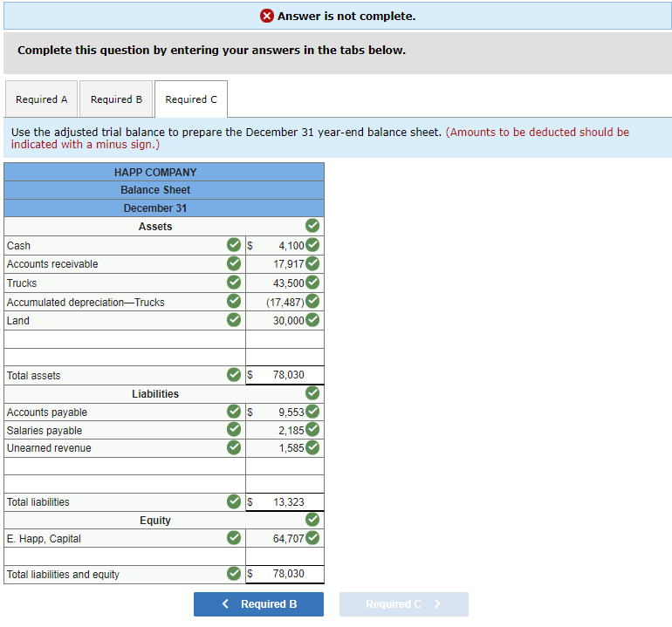The image size is (672, 627).
Task: Select the Required C tab
Action: pyautogui.click(x=191, y=99)
